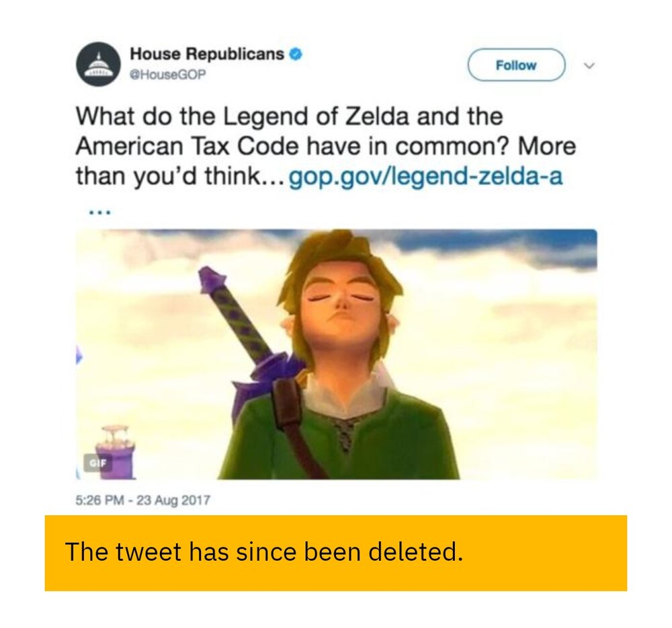The width and height of the screenshot is (672, 628).
Task: Click the yellow deleted-tweet notice banner
Action: click(335, 553)
